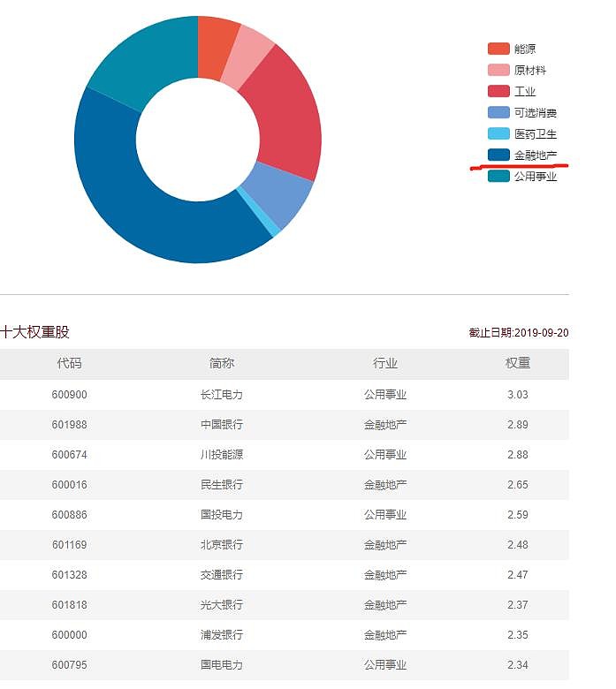Click weight value 2.48
This screenshot has width=616, height=689.
tap(518, 545)
